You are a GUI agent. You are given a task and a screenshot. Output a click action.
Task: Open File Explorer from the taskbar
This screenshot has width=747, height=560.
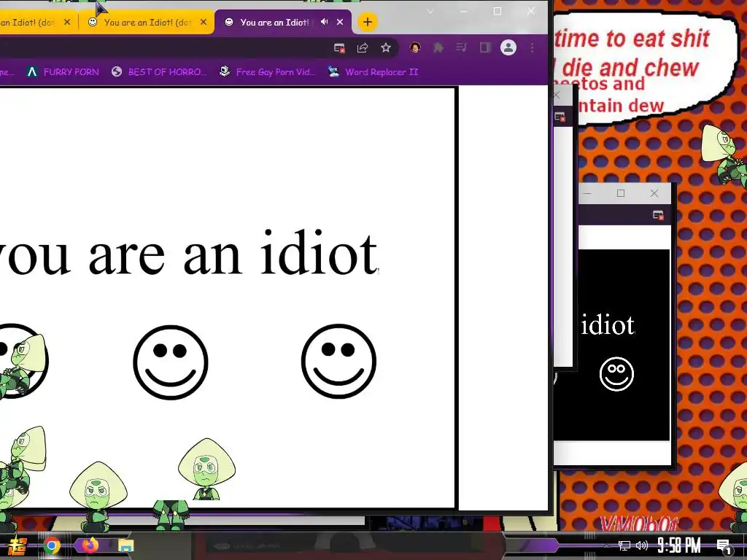pyautogui.click(x=126, y=545)
